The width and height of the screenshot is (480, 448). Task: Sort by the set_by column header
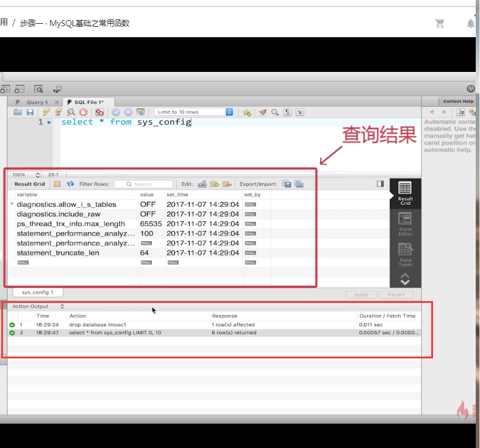(253, 194)
